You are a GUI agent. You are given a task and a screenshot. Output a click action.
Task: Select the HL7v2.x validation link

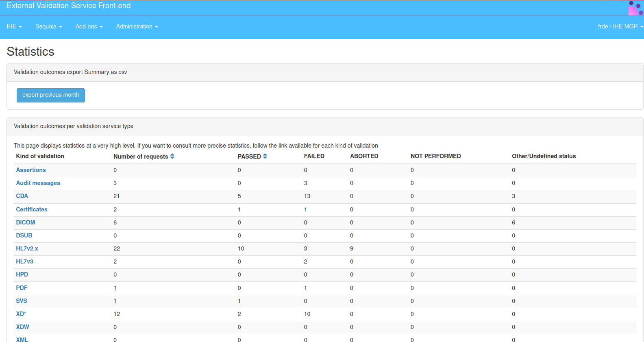click(x=27, y=248)
